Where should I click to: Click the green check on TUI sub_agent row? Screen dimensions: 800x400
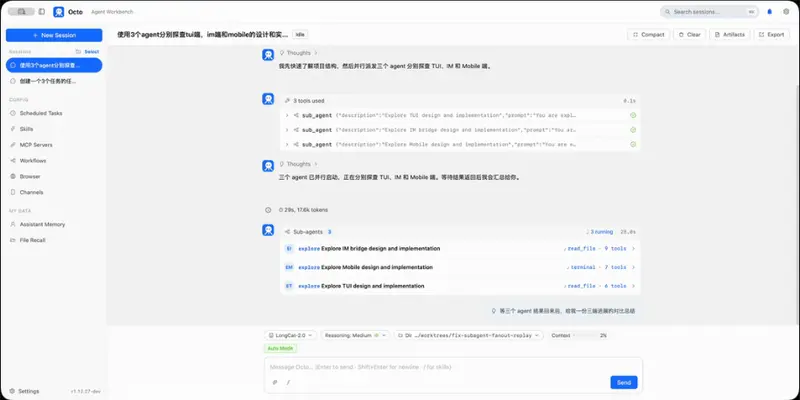coord(633,115)
